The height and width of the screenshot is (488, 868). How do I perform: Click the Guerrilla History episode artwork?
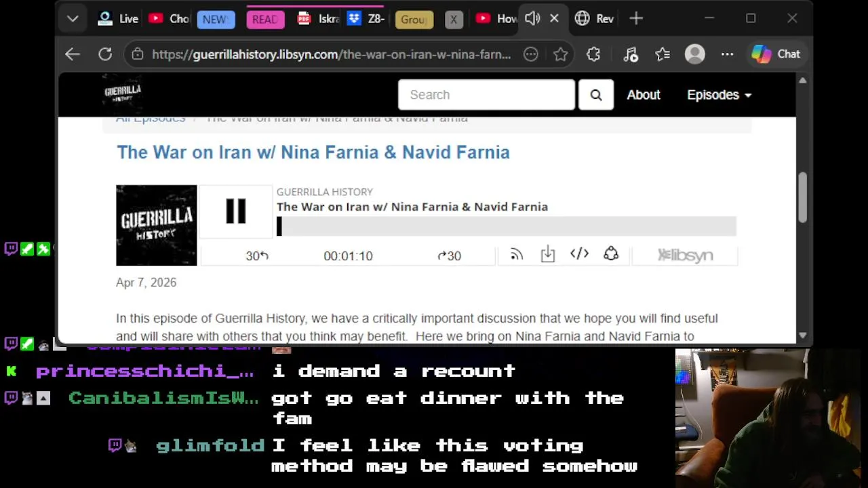tap(157, 225)
